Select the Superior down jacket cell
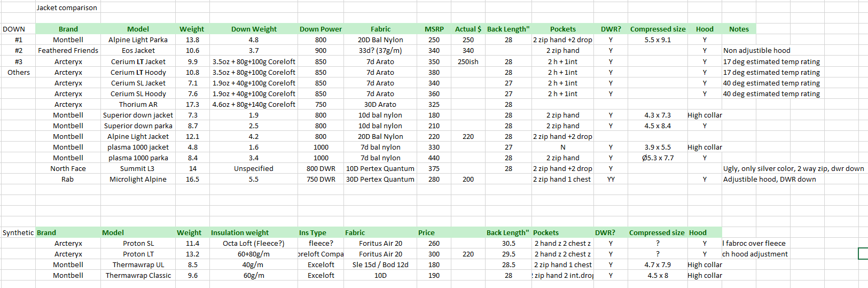This screenshot has width=868, height=288. point(138,115)
